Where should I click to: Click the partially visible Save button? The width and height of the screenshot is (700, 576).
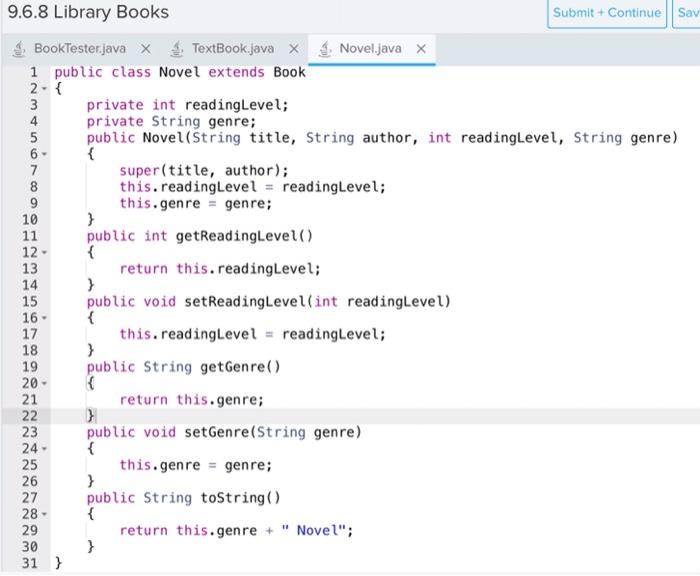pyautogui.click(x=687, y=13)
